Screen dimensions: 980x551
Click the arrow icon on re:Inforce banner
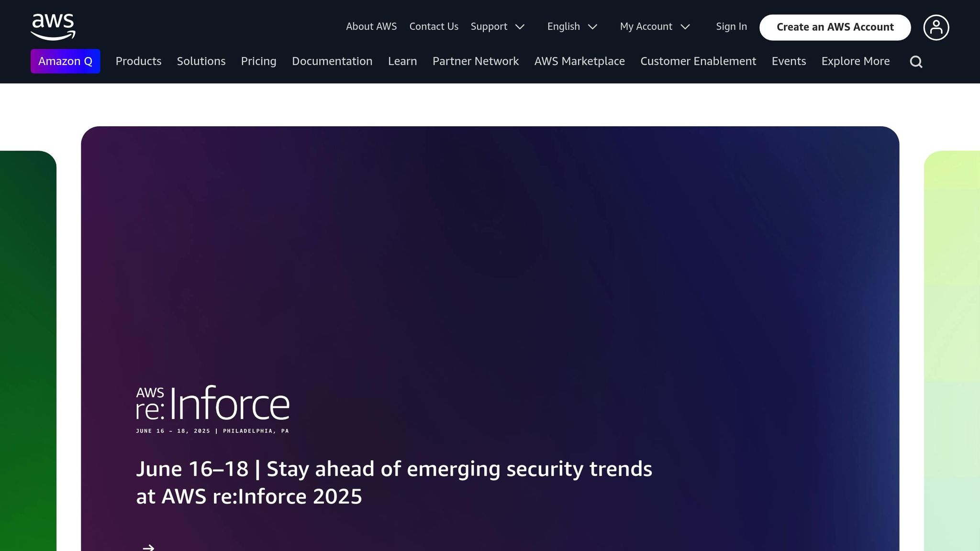click(x=148, y=547)
